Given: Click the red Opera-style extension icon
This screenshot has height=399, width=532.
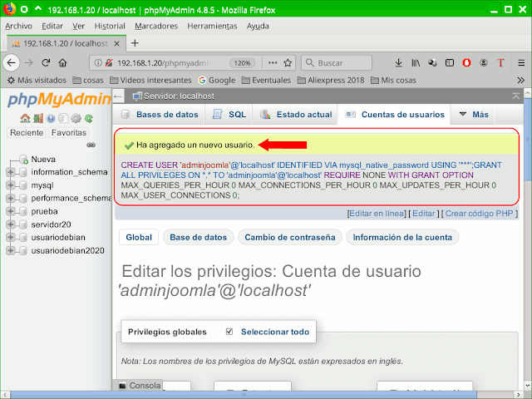Looking at the screenshot, I should [x=466, y=63].
